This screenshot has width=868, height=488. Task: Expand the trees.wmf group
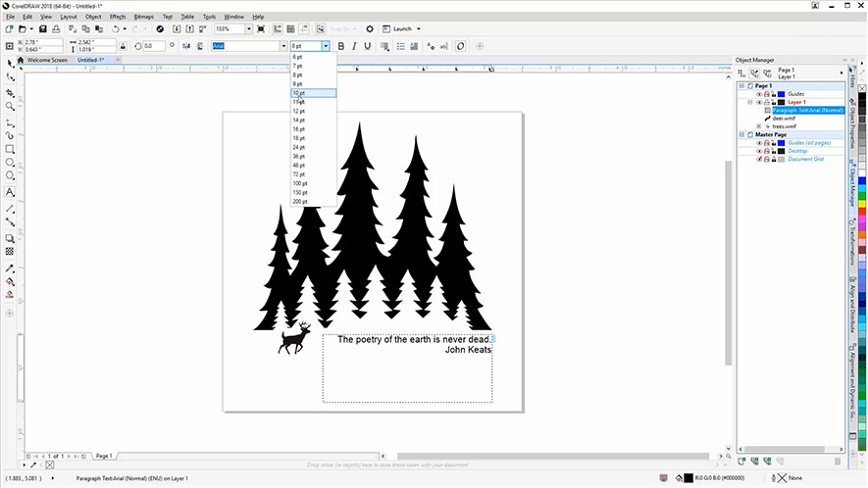tap(759, 126)
